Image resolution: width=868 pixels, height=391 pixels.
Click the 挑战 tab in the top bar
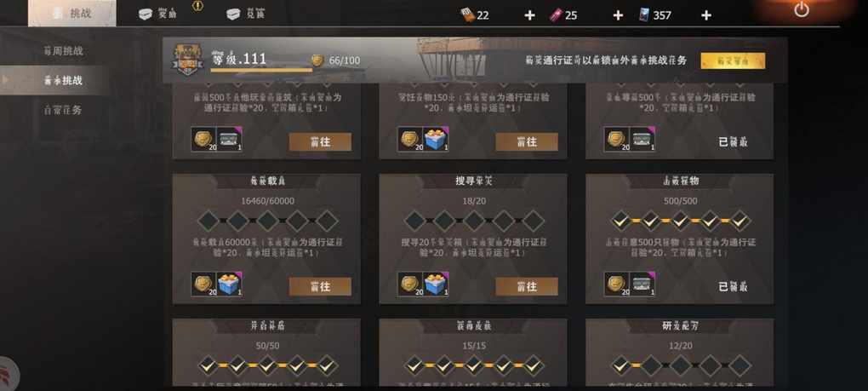tap(72, 14)
